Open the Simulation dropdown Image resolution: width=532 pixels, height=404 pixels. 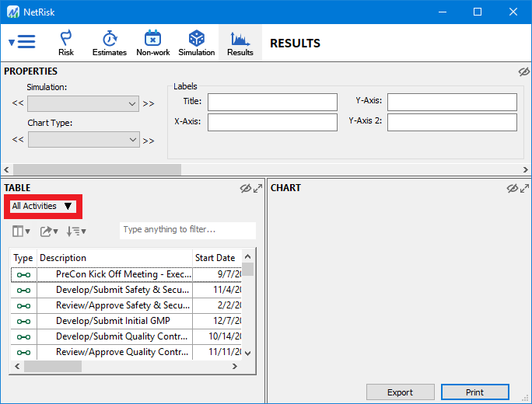(83, 103)
